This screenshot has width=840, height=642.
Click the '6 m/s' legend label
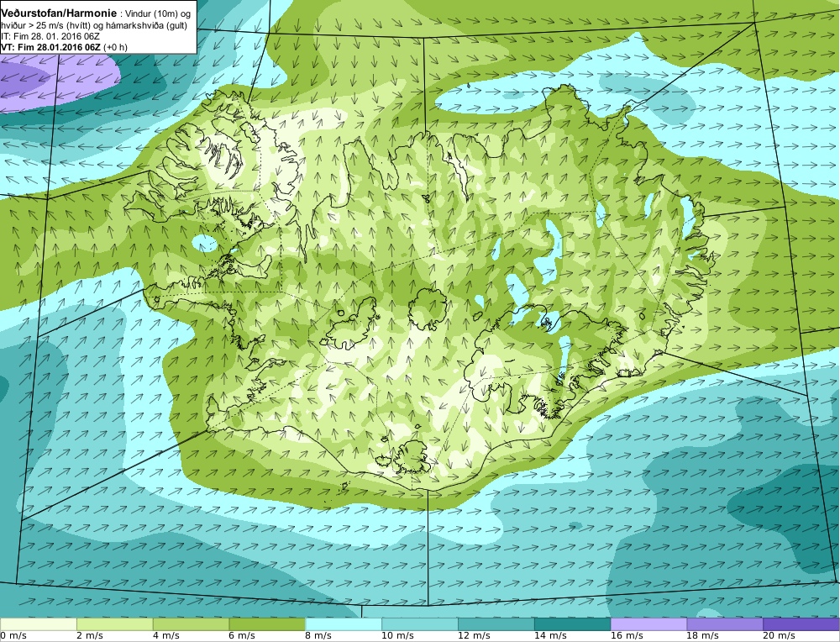click(x=242, y=636)
